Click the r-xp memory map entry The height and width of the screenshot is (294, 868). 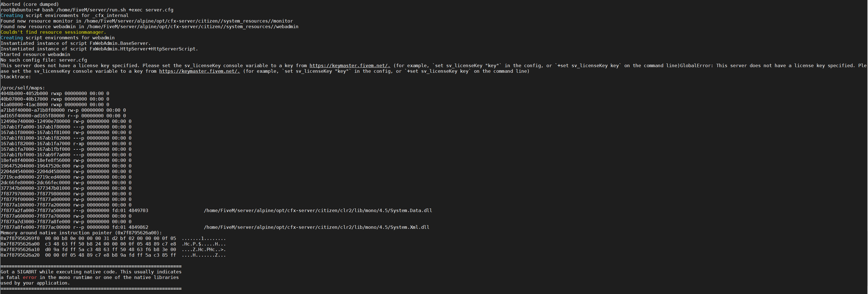pyautogui.click(x=66, y=144)
